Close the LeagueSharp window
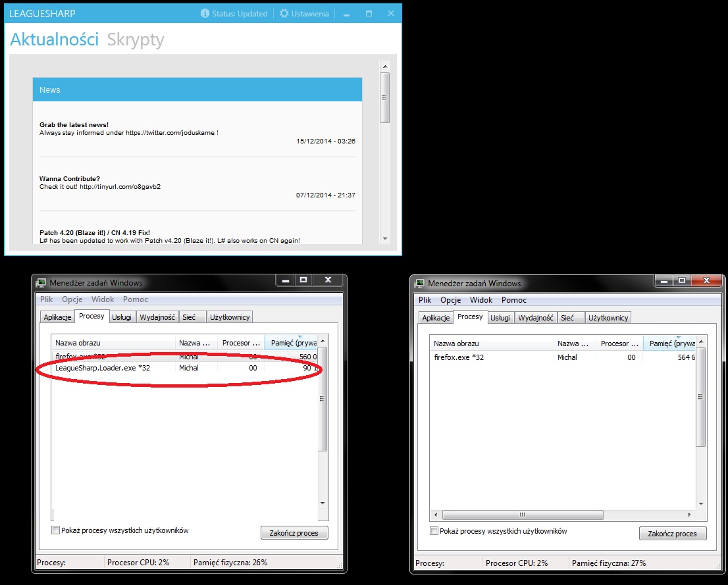 [x=391, y=13]
